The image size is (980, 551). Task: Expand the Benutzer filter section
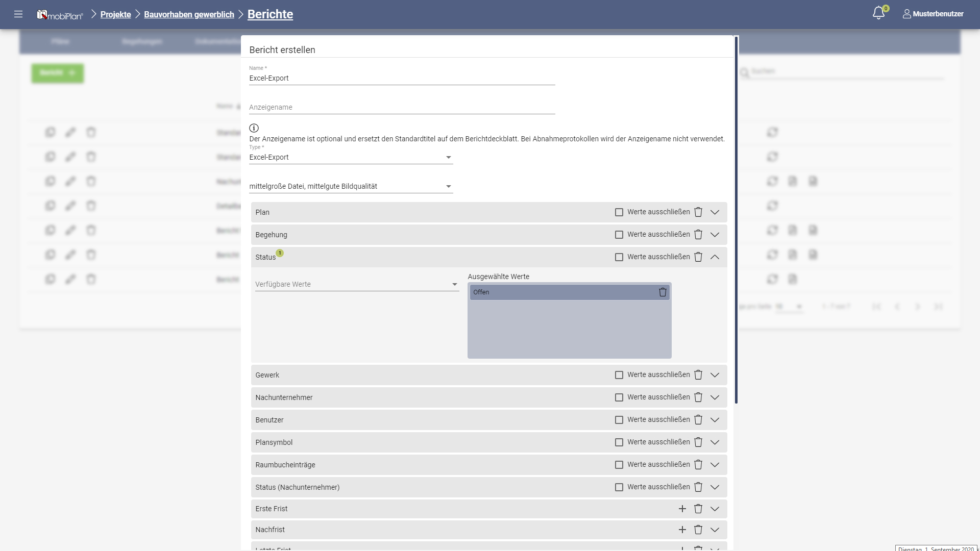pos(715,420)
